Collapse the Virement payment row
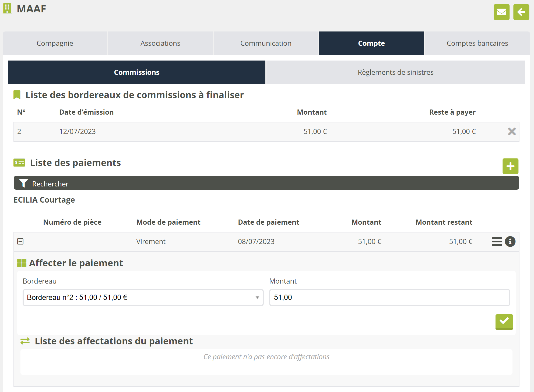The width and height of the screenshot is (534, 392). (x=20, y=241)
